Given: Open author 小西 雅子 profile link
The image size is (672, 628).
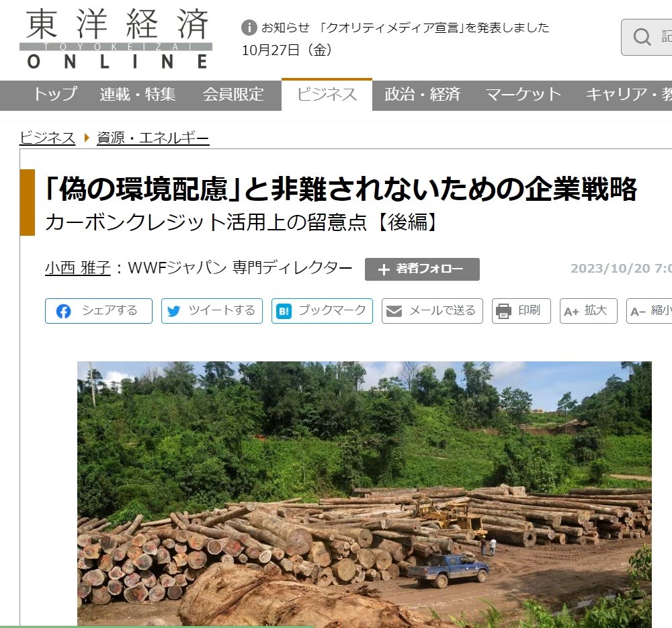Looking at the screenshot, I should coord(78,268).
